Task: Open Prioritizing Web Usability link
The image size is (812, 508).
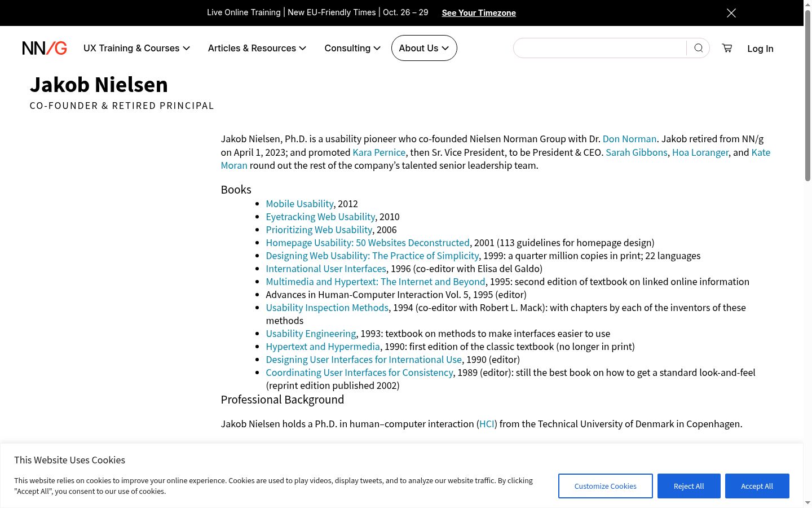Action: pyautogui.click(x=319, y=230)
